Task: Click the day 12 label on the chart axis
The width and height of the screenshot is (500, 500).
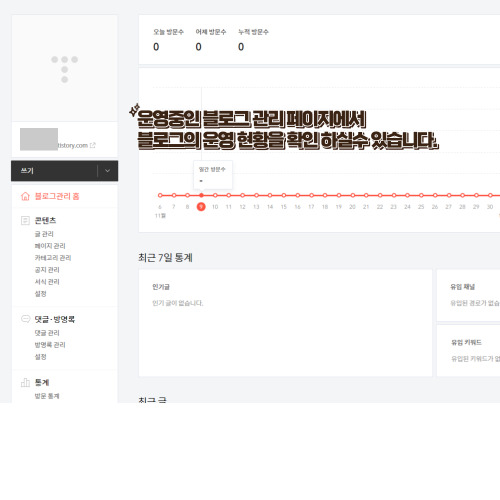Action: tap(242, 207)
